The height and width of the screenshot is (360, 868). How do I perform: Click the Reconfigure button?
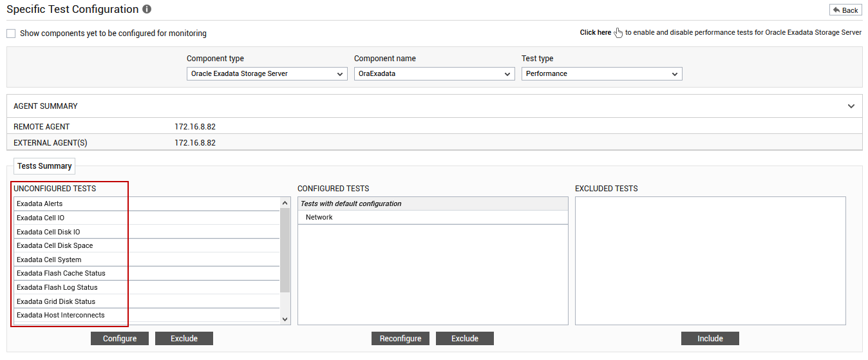[401, 339]
